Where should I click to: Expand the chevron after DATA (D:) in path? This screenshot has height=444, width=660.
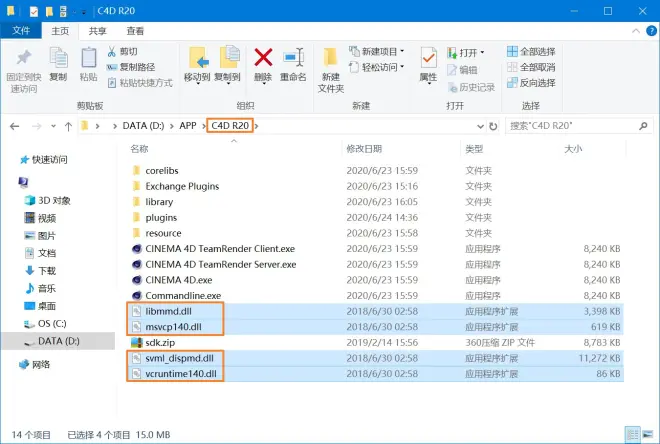click(x=172, y=126)
